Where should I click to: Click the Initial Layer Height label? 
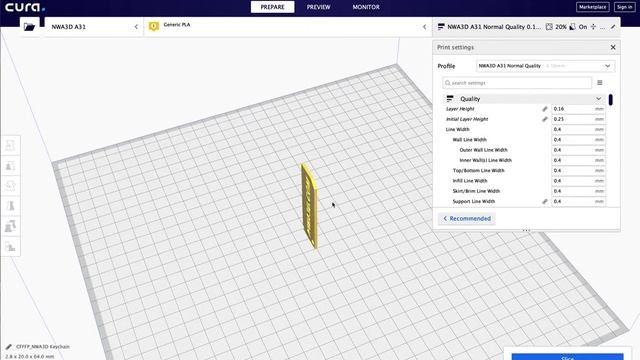(x=467, y=119)
